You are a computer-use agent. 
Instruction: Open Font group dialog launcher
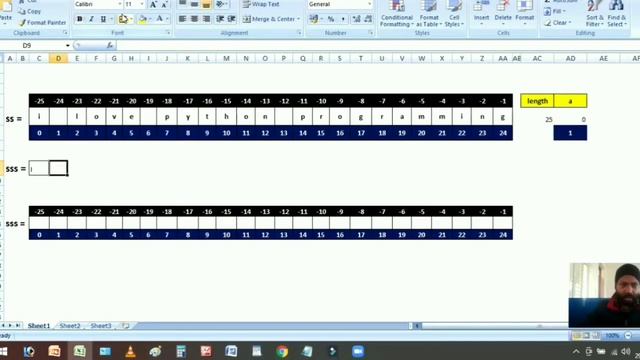point(168,33)
